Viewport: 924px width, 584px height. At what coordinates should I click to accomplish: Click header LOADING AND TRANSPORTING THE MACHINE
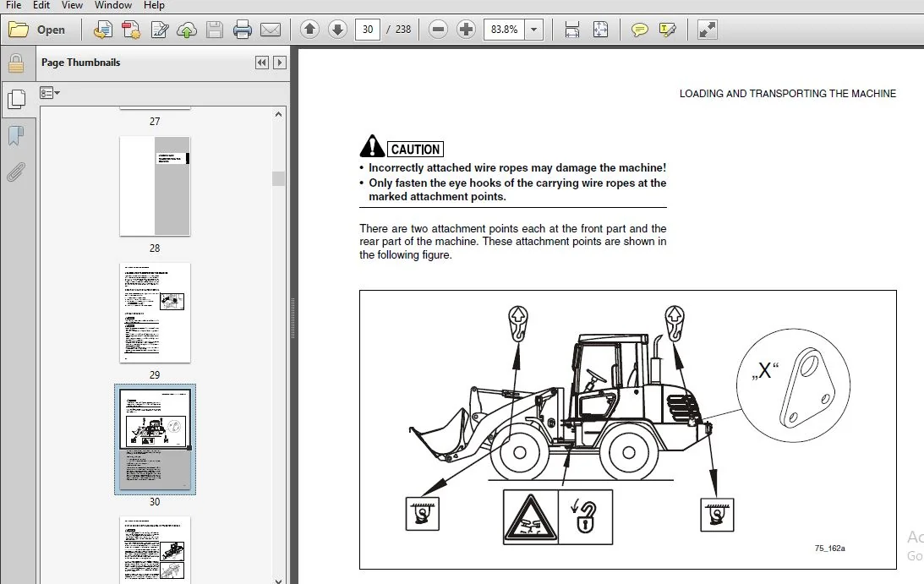(787, 94)
